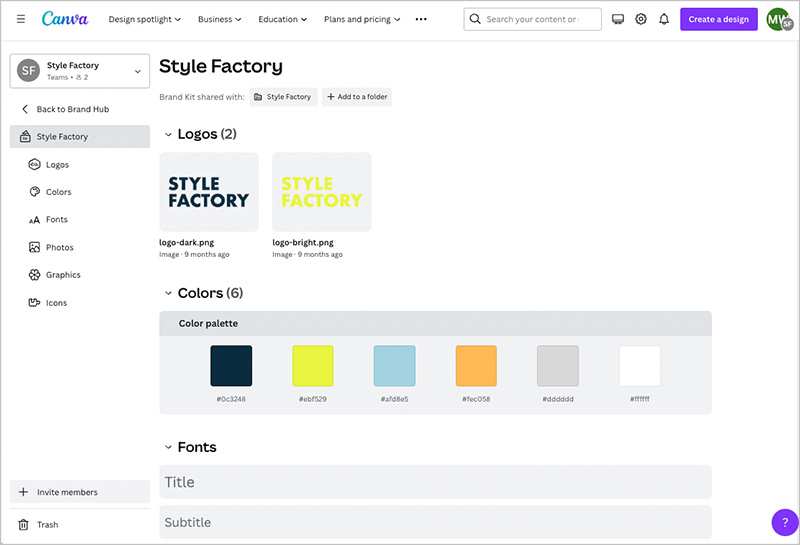Click the Colors palette icon
Viewport: 800px width, 545px height.
click(34, 192)
